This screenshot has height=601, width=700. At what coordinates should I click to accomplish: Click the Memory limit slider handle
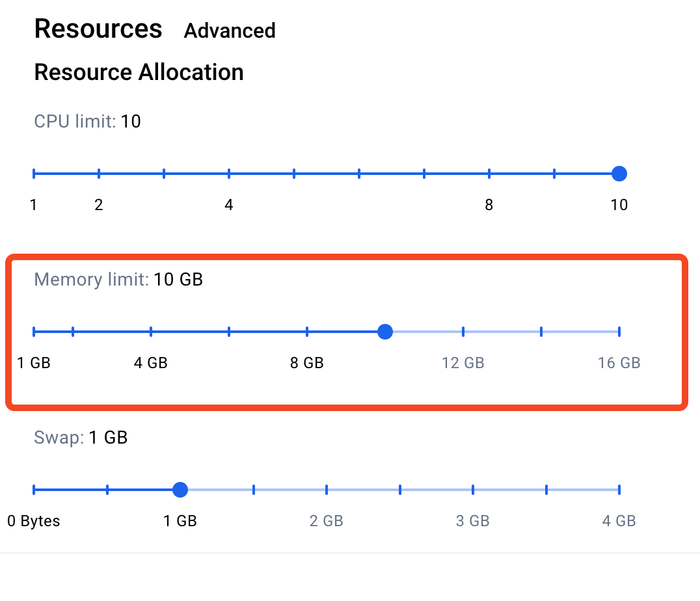point(385,332)
